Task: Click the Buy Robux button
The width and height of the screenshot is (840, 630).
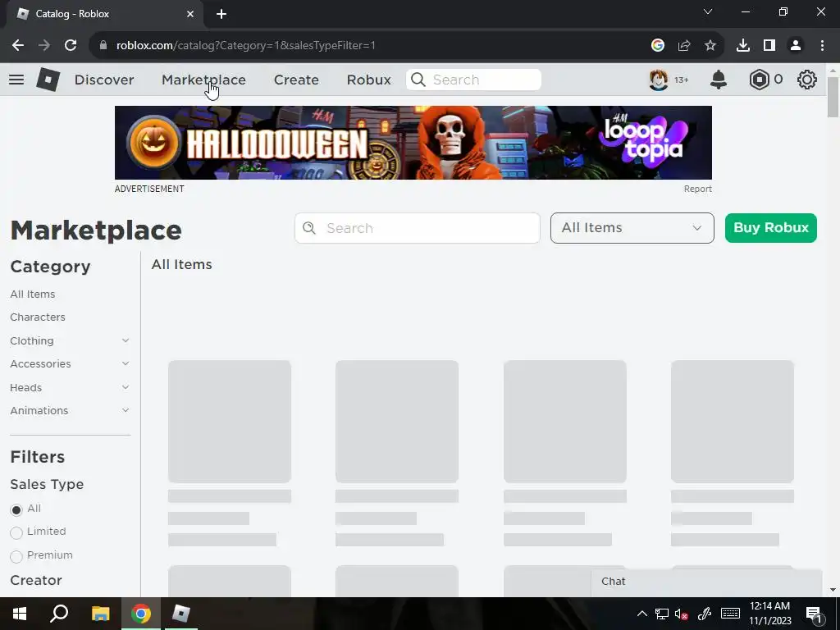Action: [x=771, y=228]
